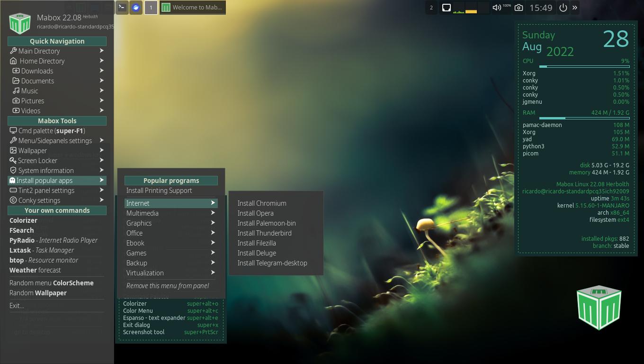Expand the Ebook submenu
The height and width of the screenshot is (364, 644).
(x=171, y=243)
